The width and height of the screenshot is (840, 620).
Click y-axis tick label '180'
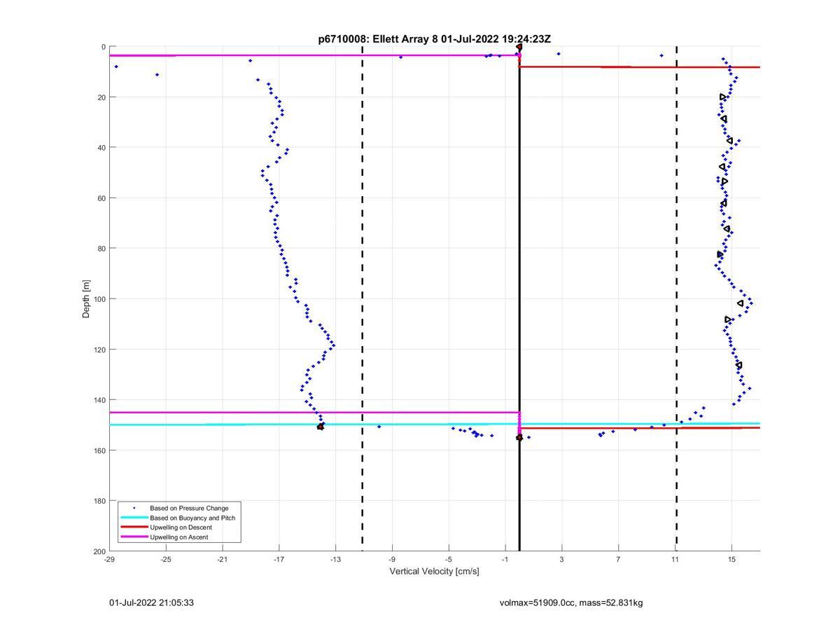(x=99, y=501)
